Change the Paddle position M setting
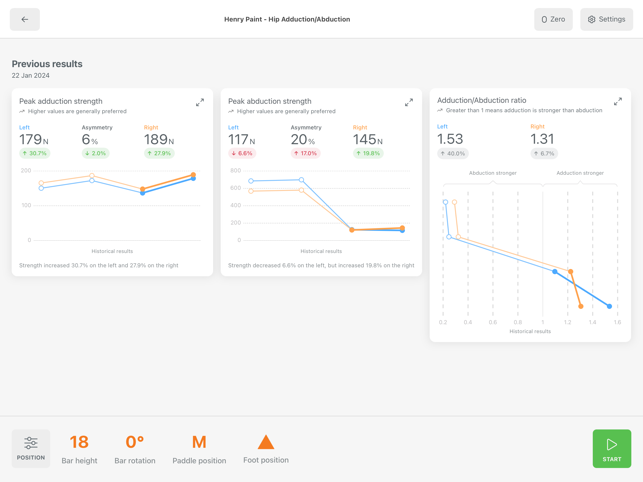The height and width of the screenshot is (482, 643). coord(199,442)
